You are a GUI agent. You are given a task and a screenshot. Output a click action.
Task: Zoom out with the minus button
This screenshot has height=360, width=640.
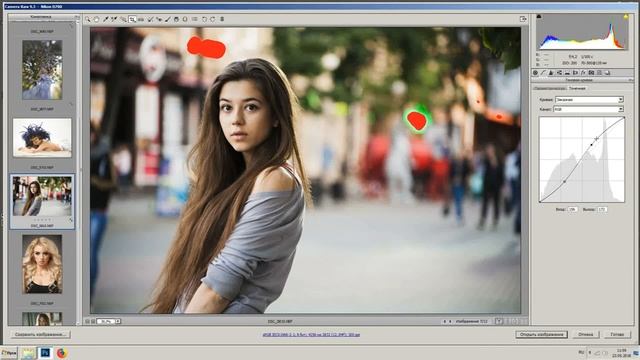tap(87, 322)
